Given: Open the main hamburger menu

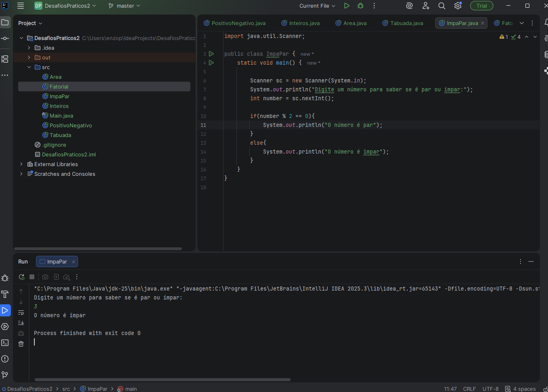Looking at the screenshot, I should coord(21,6).
